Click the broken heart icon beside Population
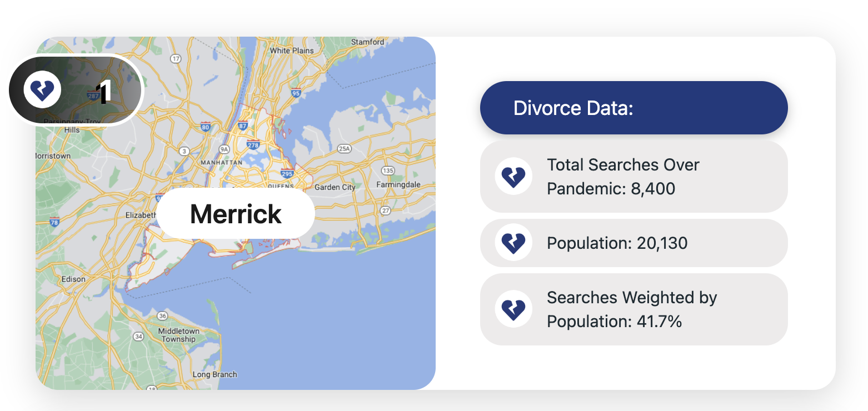The image size is (868, 411). click(x=513, y=243)
